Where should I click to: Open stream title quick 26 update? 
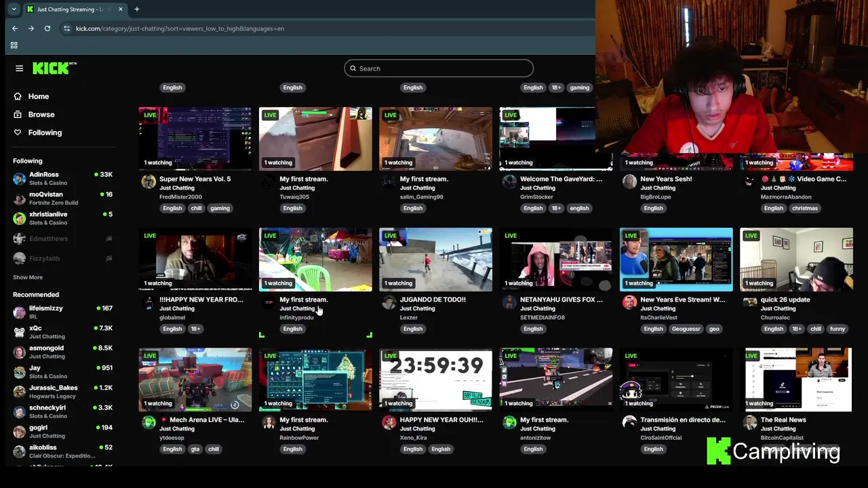click(785, 300)
